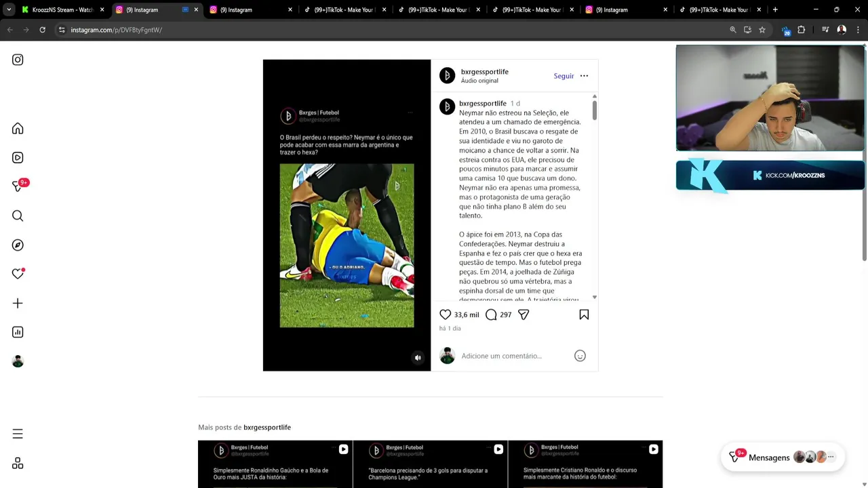Open Instagram Home from sidebar
The width and height of the screenshot is (868, 488).
click(x=18, y=129)
